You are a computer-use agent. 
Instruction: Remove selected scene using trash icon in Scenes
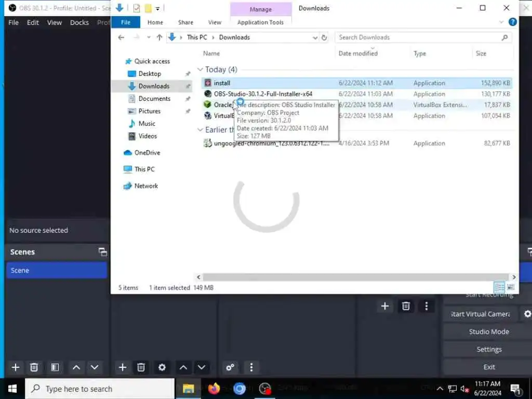(x=34, y=367)
